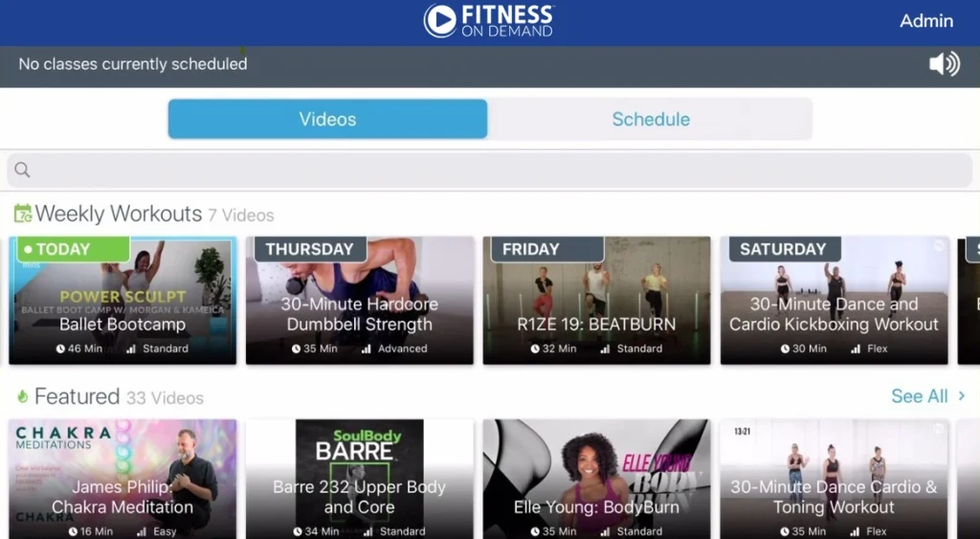Screen dimensions: 980x539
Task: Open James Philip: Chakra Meditation video
Action: coord(122,479)
